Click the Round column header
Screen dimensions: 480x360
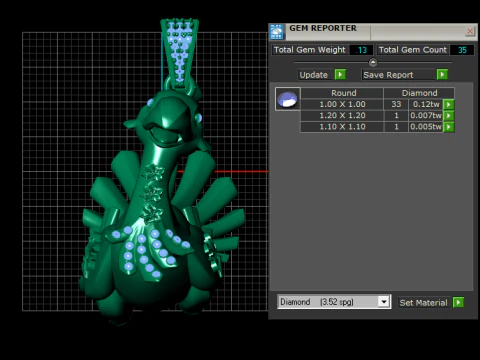click(342, 93)
